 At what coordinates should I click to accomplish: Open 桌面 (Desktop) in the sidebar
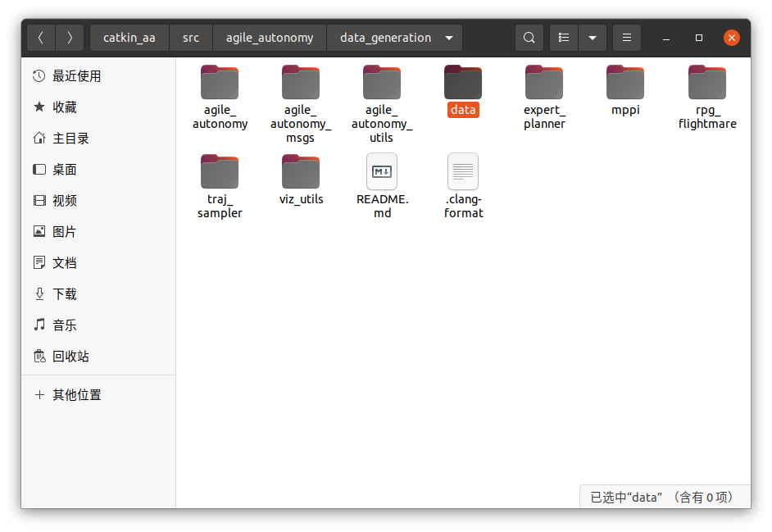pyautogui.click(x=98, y=170)
